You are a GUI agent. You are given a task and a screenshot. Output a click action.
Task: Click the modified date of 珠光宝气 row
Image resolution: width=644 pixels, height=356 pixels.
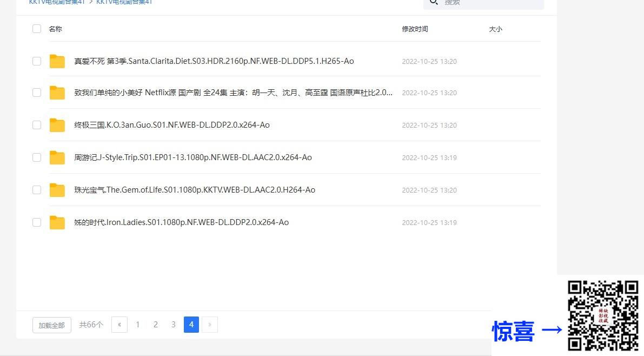click(x=429, y=190)
